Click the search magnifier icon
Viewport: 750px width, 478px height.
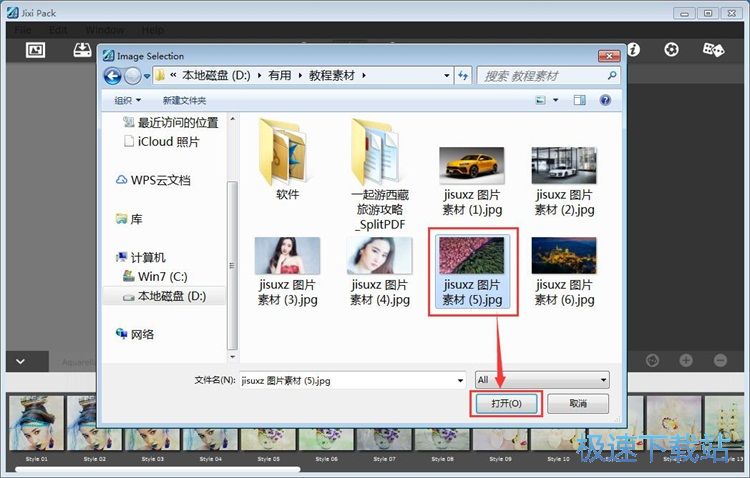[612, 75]
